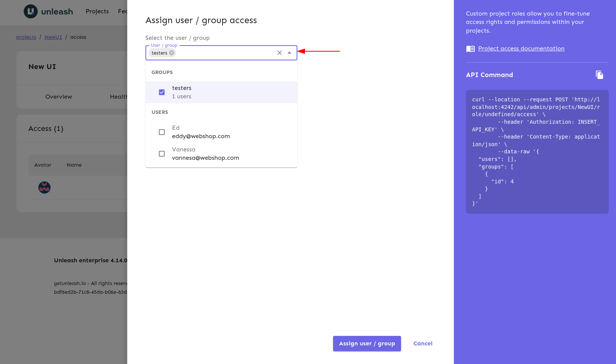Select vannesa@webshop.com from the user list
616x364 pixels.
[205, 158]
